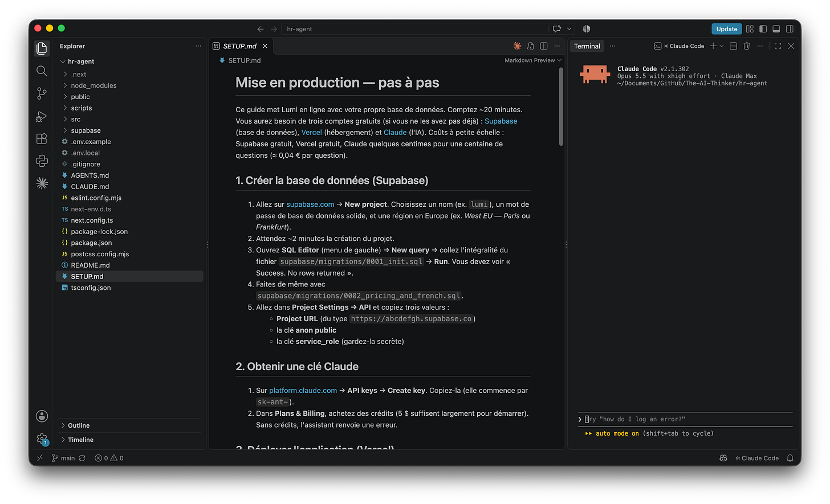Split the SETUP.md editor to the right
The height and width of the screenshot is (504, 830).
coord(544,46)
